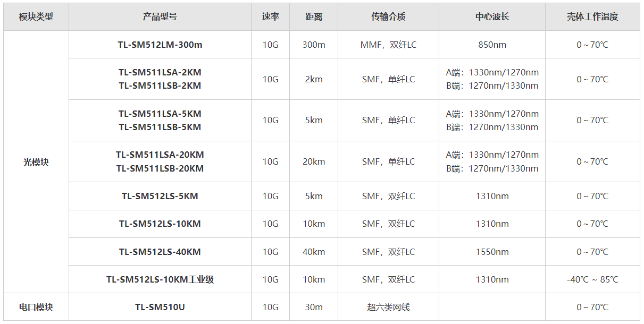
Task: Open model TL-SM511LSA-20KM
Action: 160,155
